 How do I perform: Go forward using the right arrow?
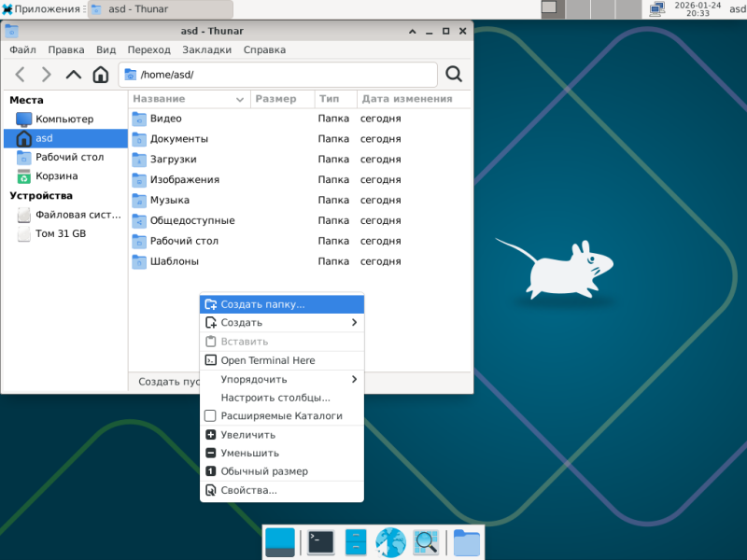[x=46, y=75]
